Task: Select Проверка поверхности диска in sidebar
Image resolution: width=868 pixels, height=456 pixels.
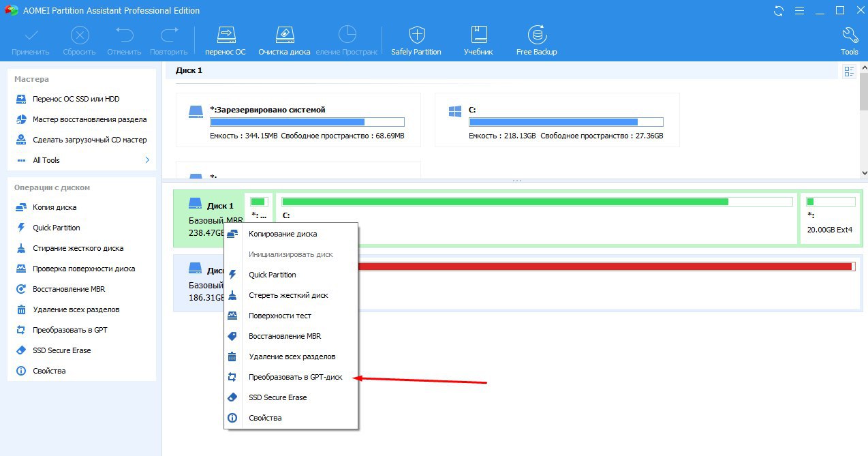Action: click(84, 269)
